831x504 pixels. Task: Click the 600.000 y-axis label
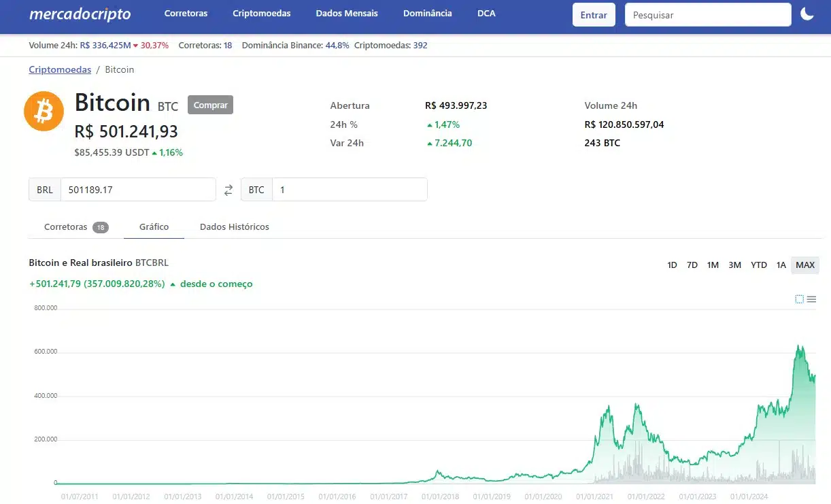tap(46, 352)
